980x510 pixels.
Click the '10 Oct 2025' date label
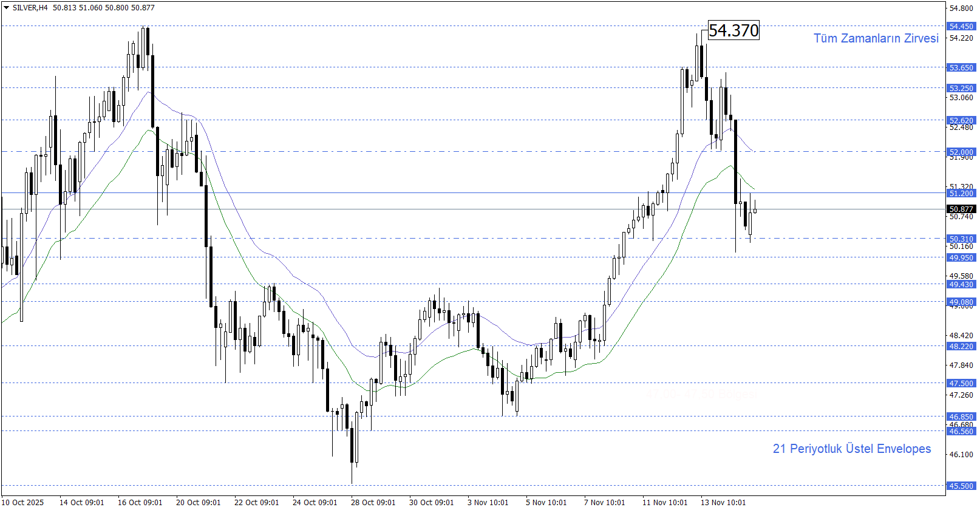point(23,503)
